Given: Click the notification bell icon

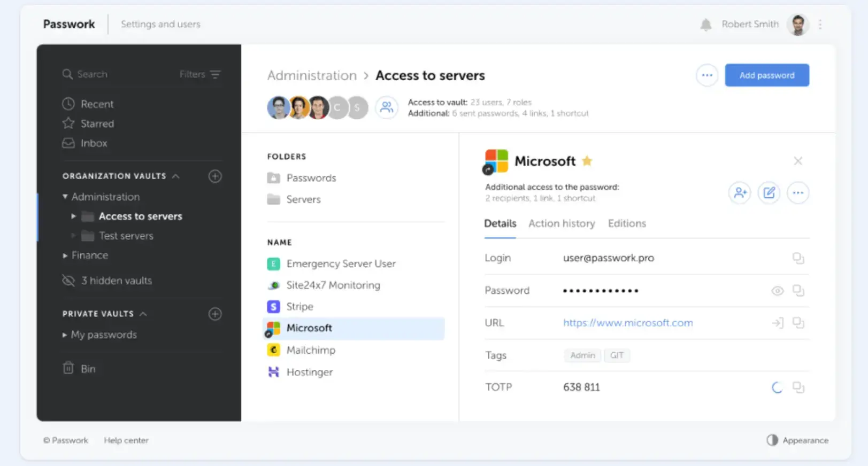Looking at the screenshot, I should tap(705, 25).
